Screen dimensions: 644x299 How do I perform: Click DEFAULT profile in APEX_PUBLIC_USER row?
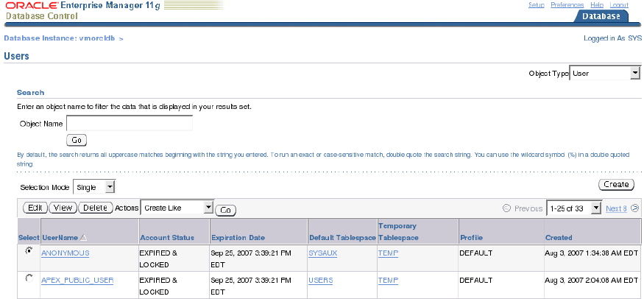point(475,281)
